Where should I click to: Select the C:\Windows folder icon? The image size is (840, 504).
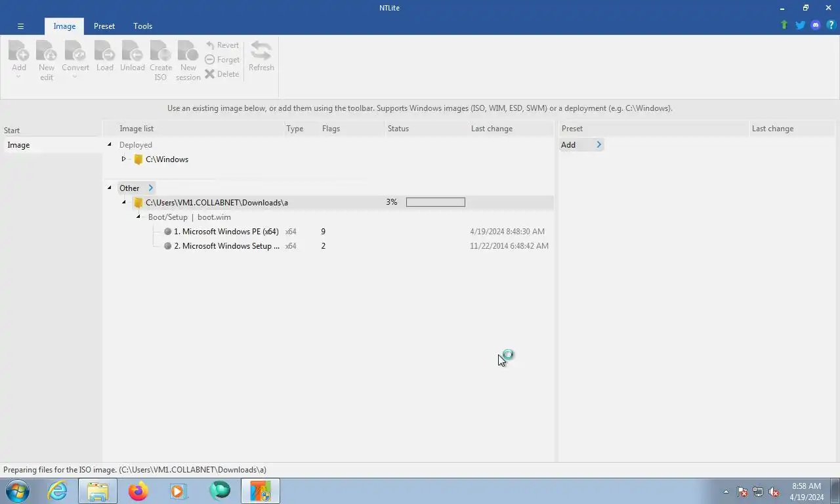tap(138, 159)
